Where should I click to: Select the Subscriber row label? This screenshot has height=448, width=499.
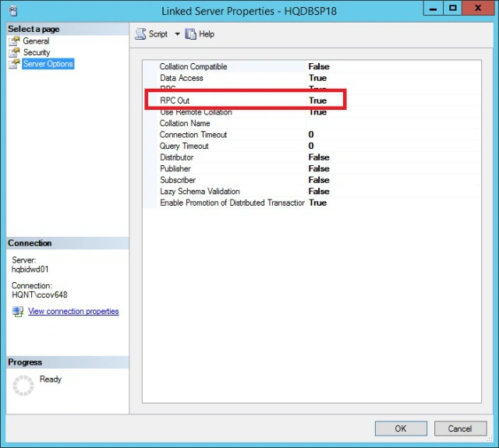pyautogui.click(x=178, y=180)
